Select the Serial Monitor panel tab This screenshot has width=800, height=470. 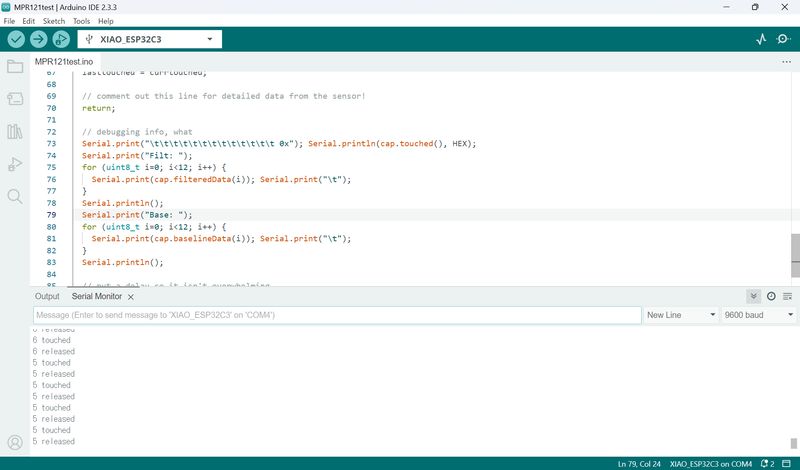pyautogui.click(x=96, y=296)
